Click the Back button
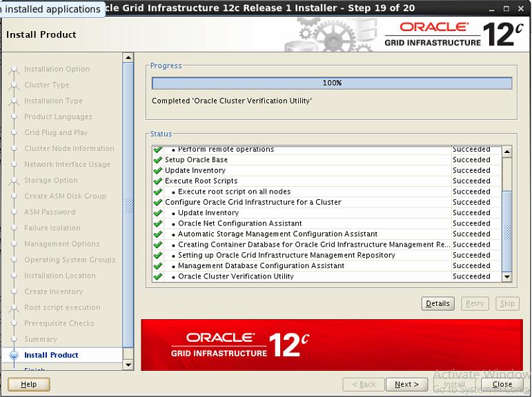Image resolution: width=532 pixels, height=397 pixels. [x=364, y=384]
